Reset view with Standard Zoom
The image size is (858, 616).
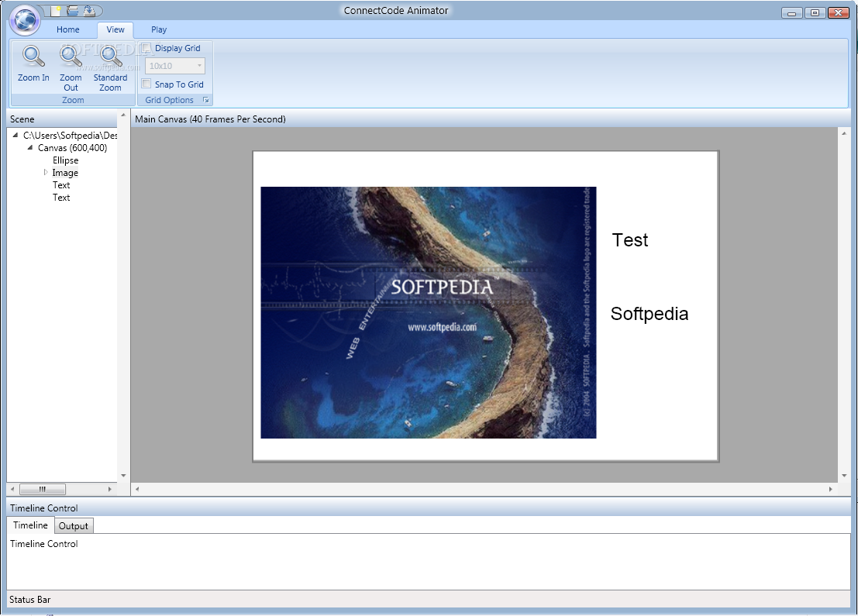tap(110, 68)
